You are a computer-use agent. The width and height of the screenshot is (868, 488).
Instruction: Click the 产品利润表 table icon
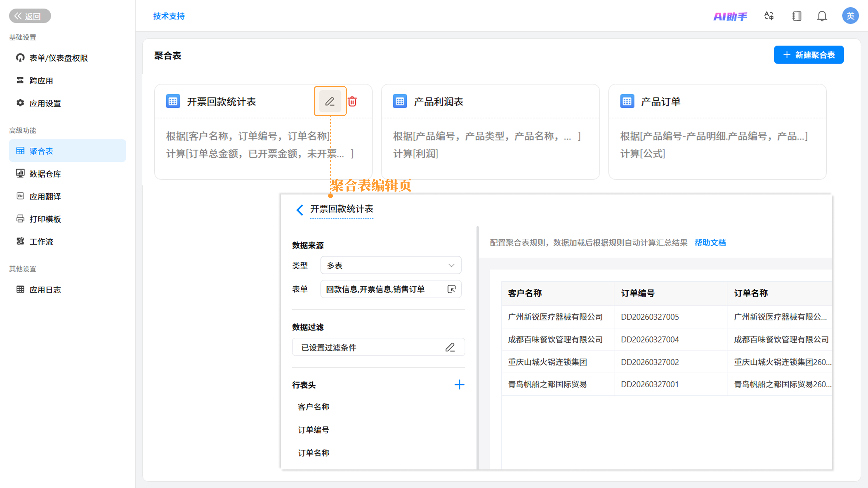pyautogui.click(x=400, y=101)
